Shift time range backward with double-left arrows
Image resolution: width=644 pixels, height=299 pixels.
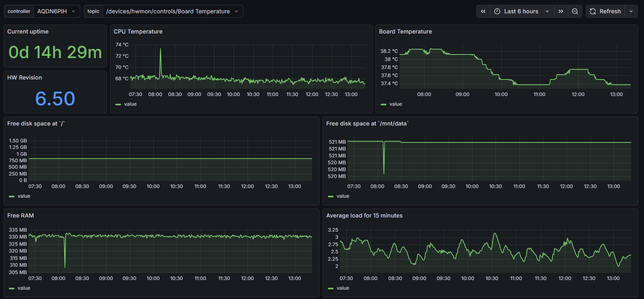click(483, 11)
